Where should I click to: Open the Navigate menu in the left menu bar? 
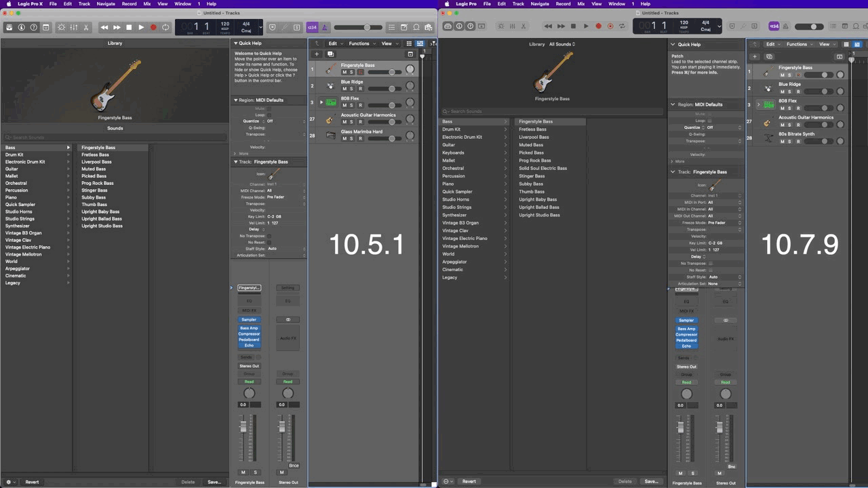(106, 3)
